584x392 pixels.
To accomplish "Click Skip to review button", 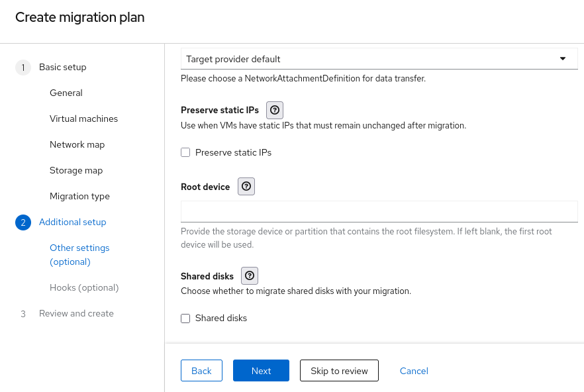I will pos(339,371).
